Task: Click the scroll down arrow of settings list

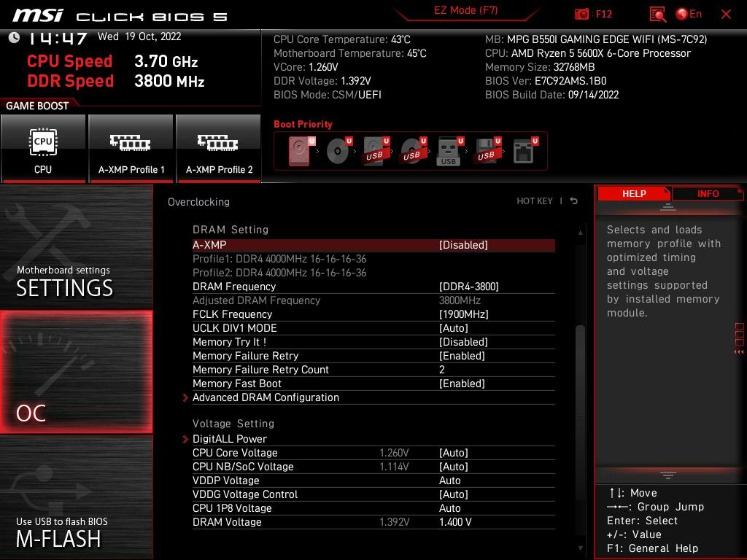Action: click(x=580, y=548)
